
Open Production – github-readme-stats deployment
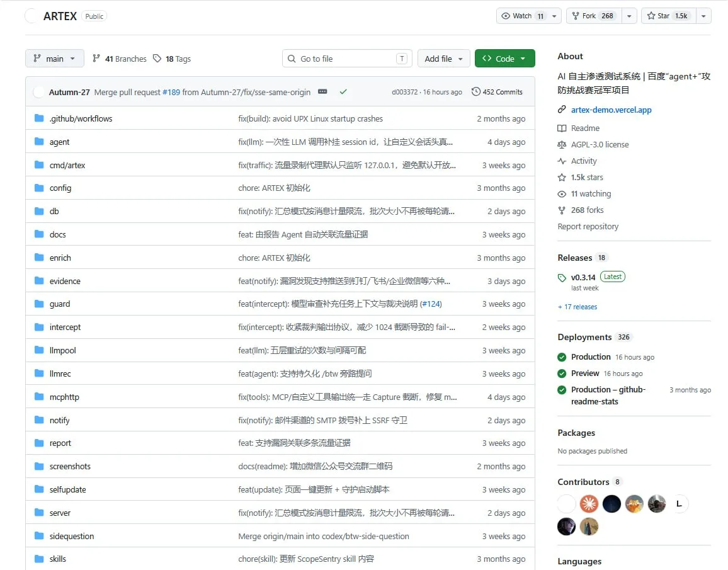click(608, 395)
